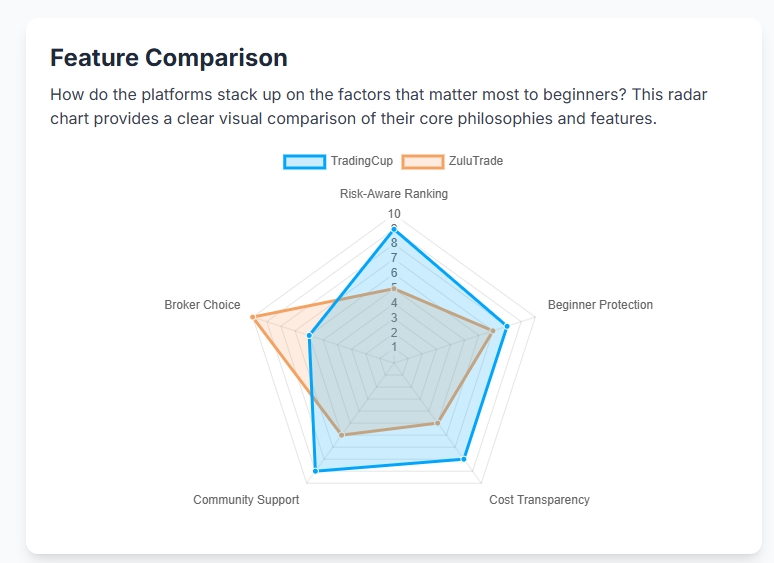Viewport: 774px width, 563px height.
Task: Toggle ZuluTrade dataset via its legend text
Action: click(476, 162)
